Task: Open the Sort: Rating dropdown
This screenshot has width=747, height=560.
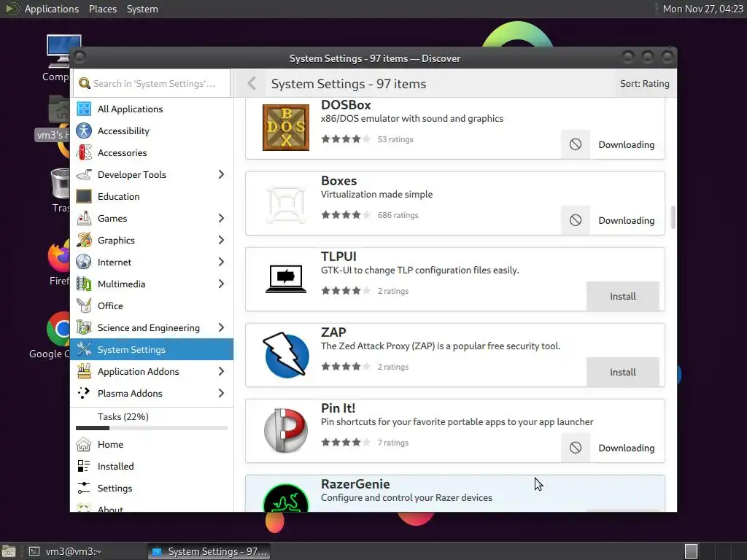Action: coord(645,84)
